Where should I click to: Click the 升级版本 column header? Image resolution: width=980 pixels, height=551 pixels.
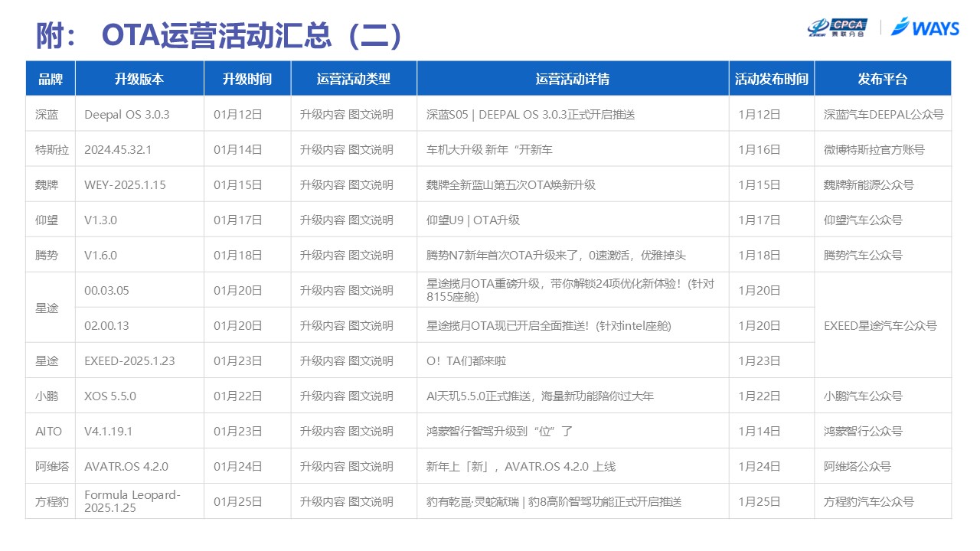click(139, 79)
